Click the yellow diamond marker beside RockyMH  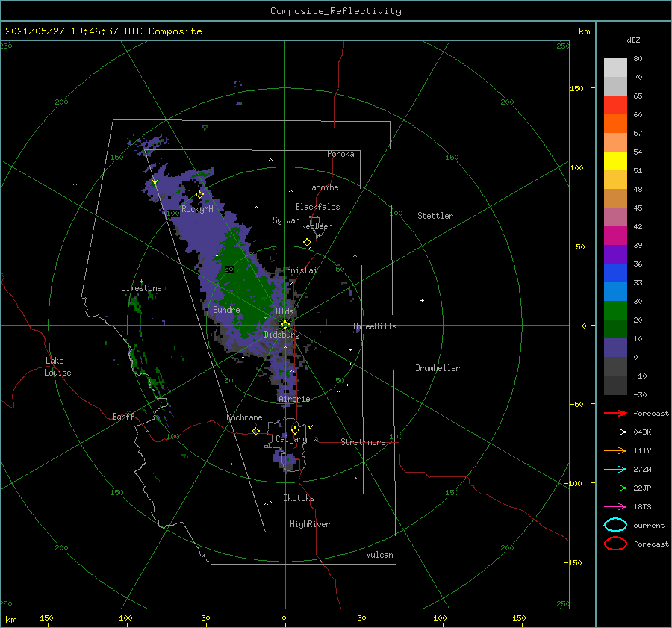199,195
